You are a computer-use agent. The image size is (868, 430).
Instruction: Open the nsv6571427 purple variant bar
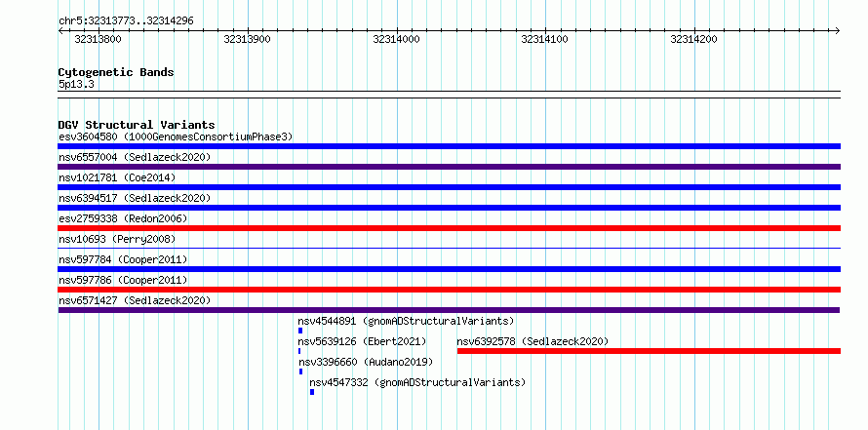pos(449,310)
